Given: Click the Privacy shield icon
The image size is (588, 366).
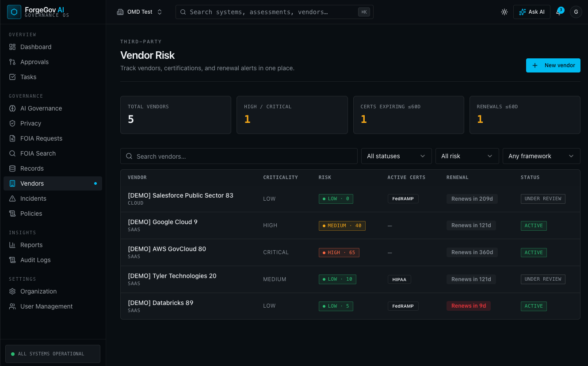Looking at the screenshot, I should click(12, 123).
